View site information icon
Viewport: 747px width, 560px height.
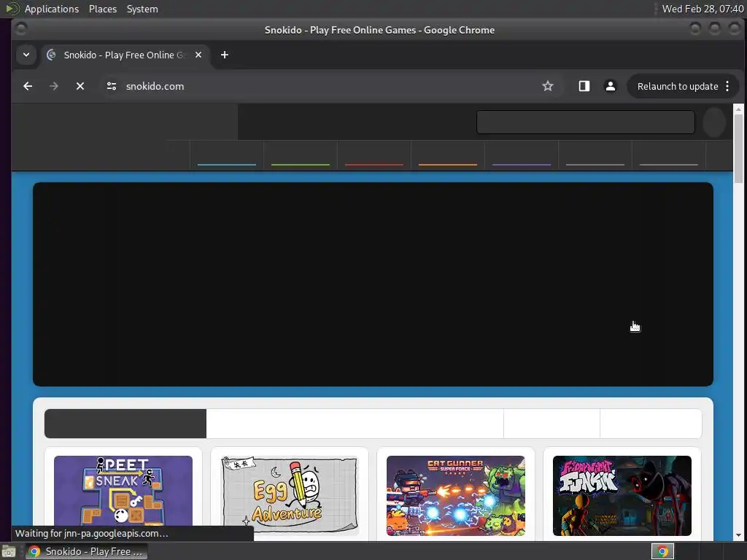pyautogui.click(x=112, y=86)
